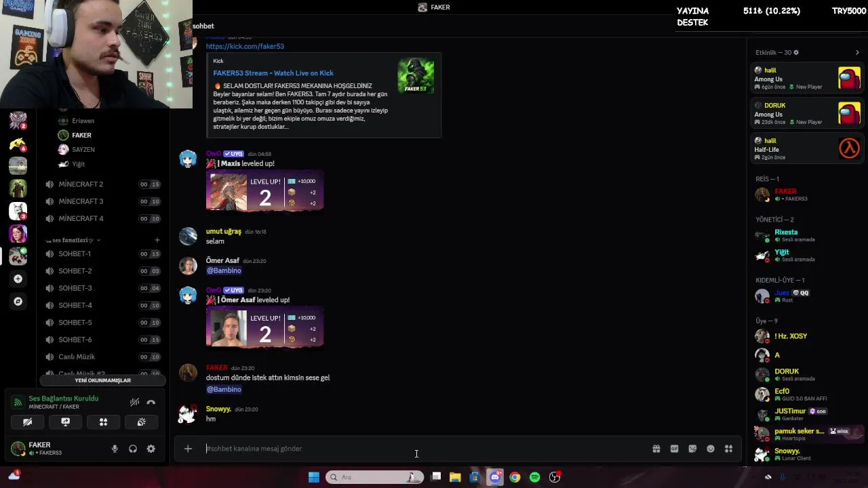Click @Bambino mention in Ömer Asaf's message
Image resolution: width=868 pixels, height=488 pixels.
pyautogui.click(x=224, y=270)
